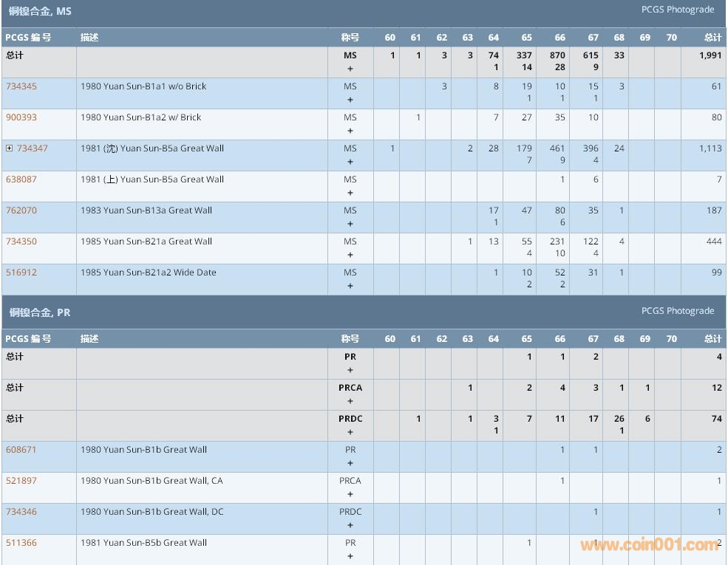
Task: Open PCGS number 511366 link
Action: coord(21,543)
